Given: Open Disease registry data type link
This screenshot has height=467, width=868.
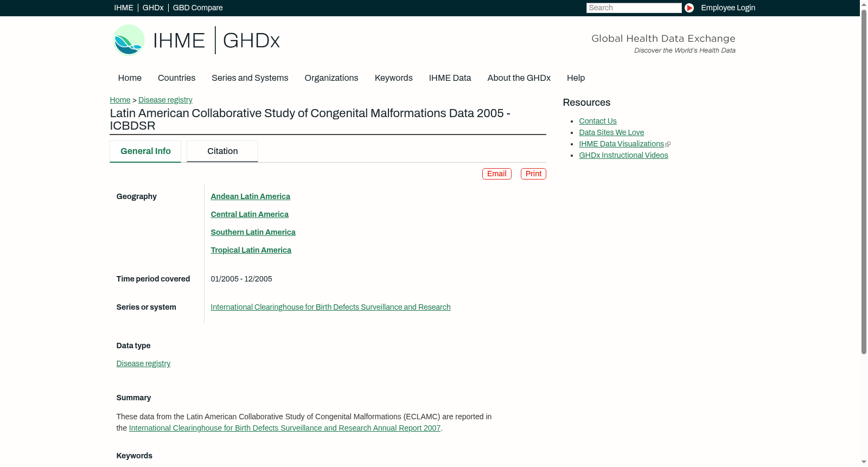Looking at the screenshot, I should point(143,363).
